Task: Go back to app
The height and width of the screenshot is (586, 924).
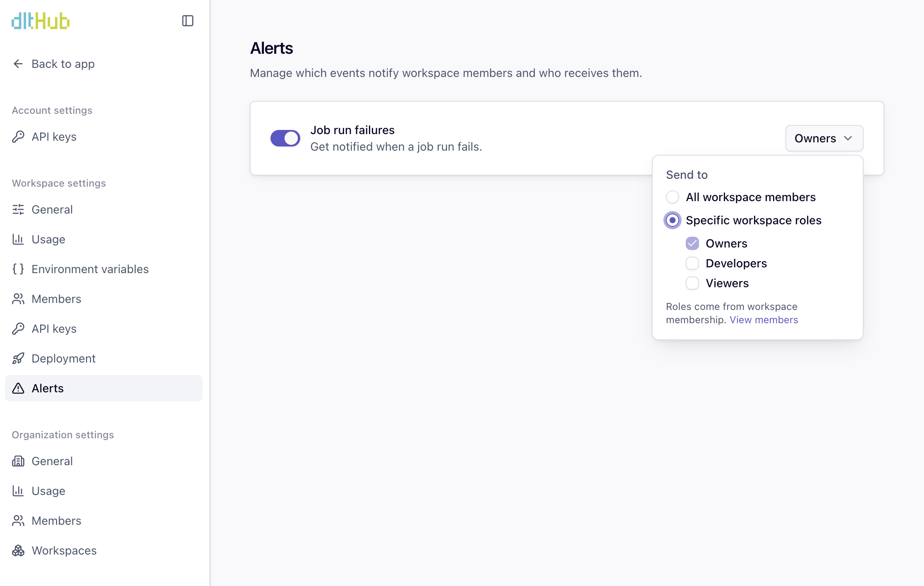Action: click(x=104, y=64)
